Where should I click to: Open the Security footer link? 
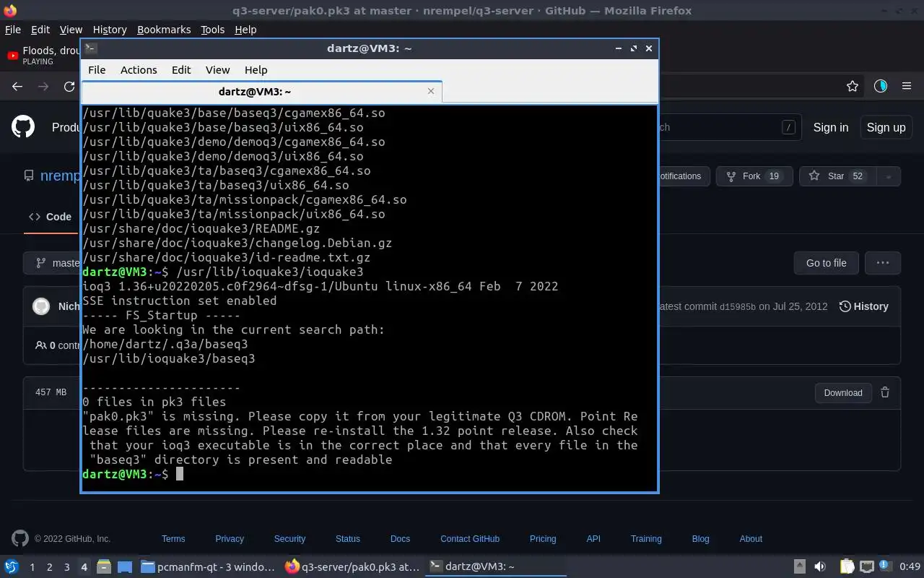click(289, 539)
